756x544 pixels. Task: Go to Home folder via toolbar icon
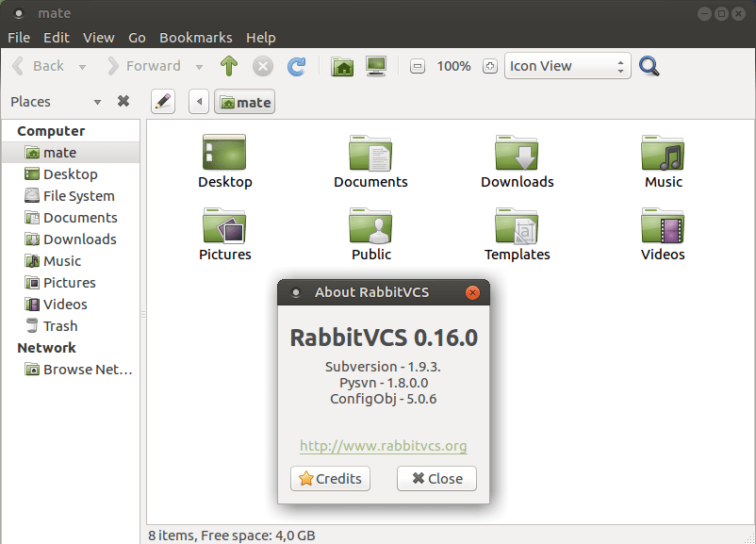[x=342, y=66]
